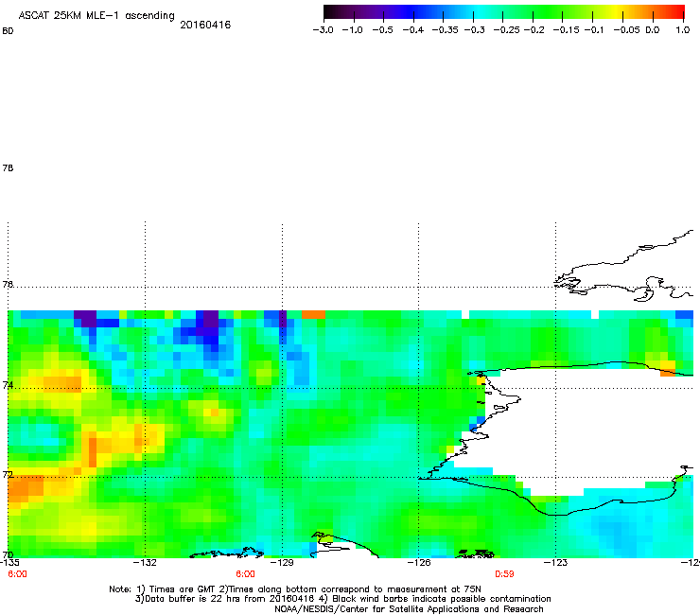Click the red 0:59 time label
This screenshot has height=615, width=700.
pyautogui.click(x=504, y=574)
